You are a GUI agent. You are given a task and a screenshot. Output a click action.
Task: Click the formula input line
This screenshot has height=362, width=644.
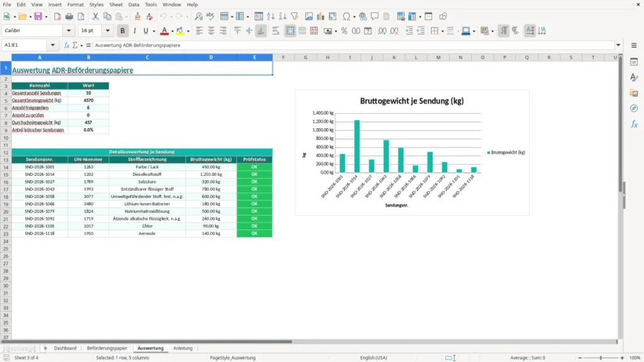click(353, 45)
